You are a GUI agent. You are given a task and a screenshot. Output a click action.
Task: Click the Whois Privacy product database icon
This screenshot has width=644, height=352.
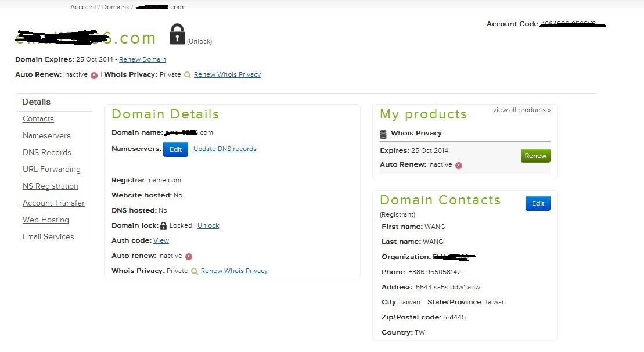click(x=383, y=134)
